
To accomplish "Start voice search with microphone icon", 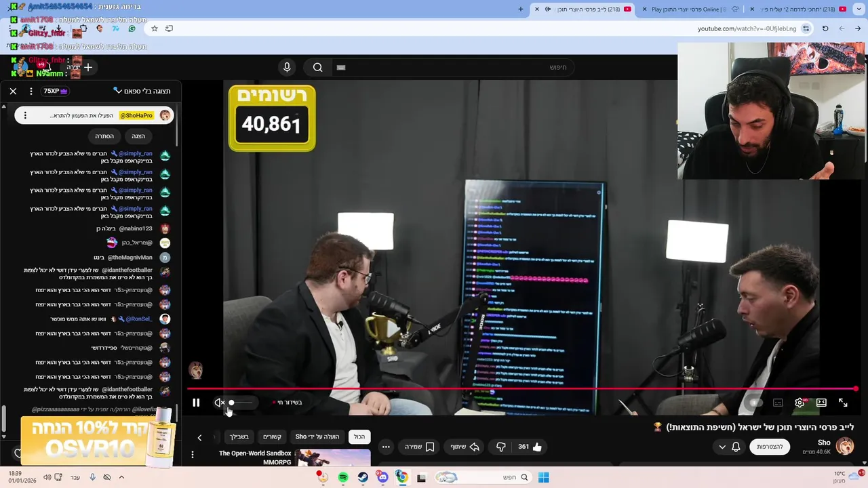I will pyautogui.click(x=287, y=67).
